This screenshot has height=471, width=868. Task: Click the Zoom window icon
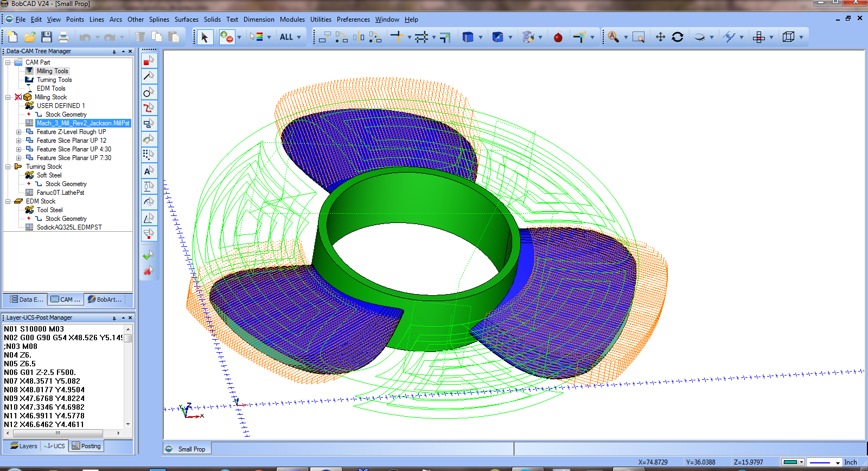pyautogui.click(x=639, y=37)
